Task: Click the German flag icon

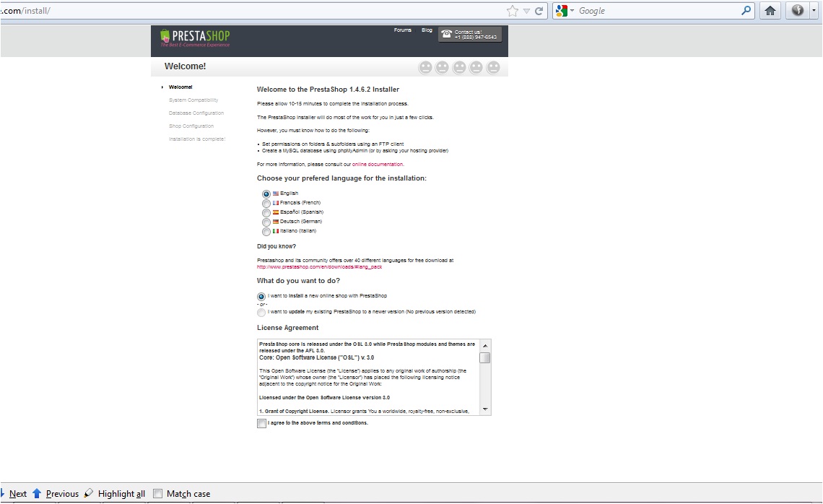Action: pos(276,222)
